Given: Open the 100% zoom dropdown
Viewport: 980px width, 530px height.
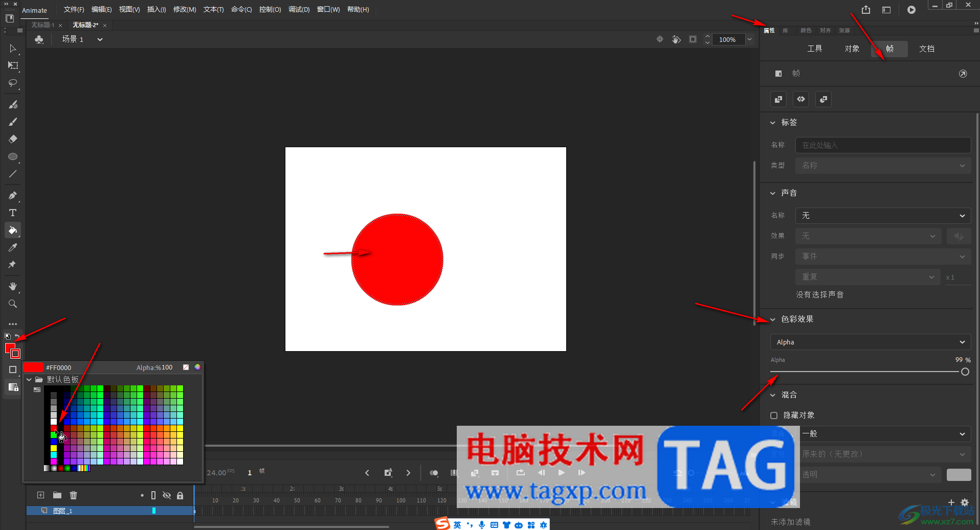Looking at the screenshot, I should point(749,39).
